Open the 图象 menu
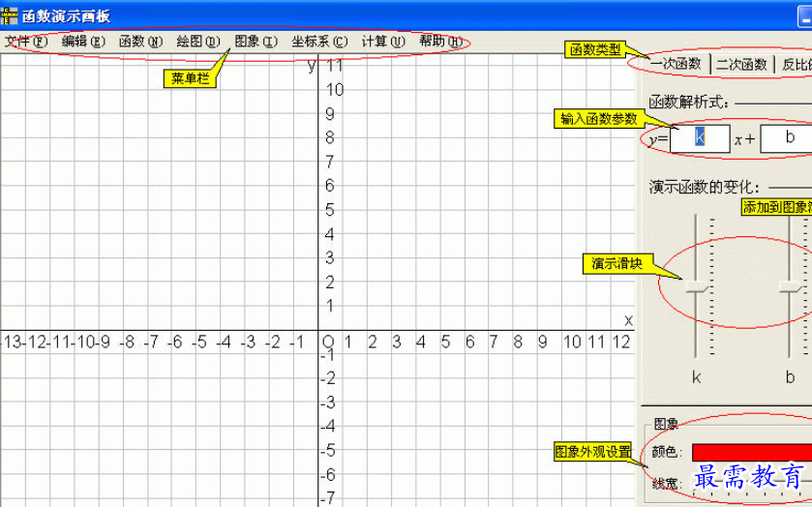Image resolution: width=812 pixels, height=507 pixels. coord(256,42)
